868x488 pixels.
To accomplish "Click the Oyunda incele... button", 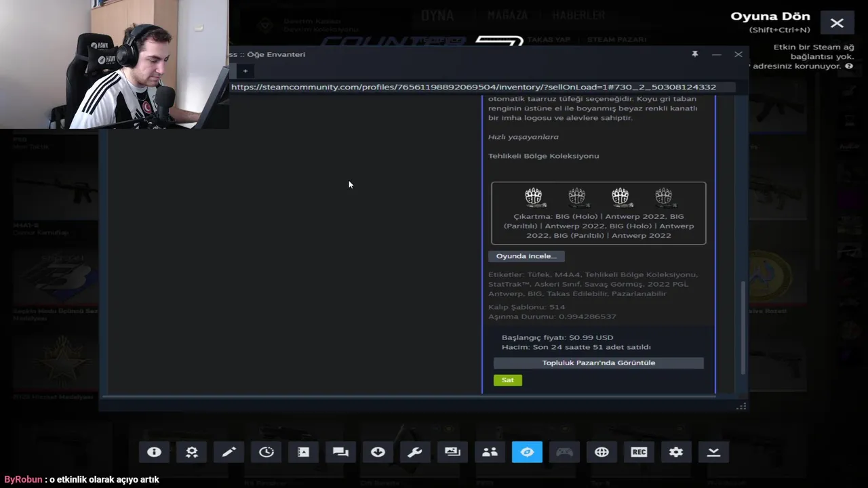I will click(526, 256).
